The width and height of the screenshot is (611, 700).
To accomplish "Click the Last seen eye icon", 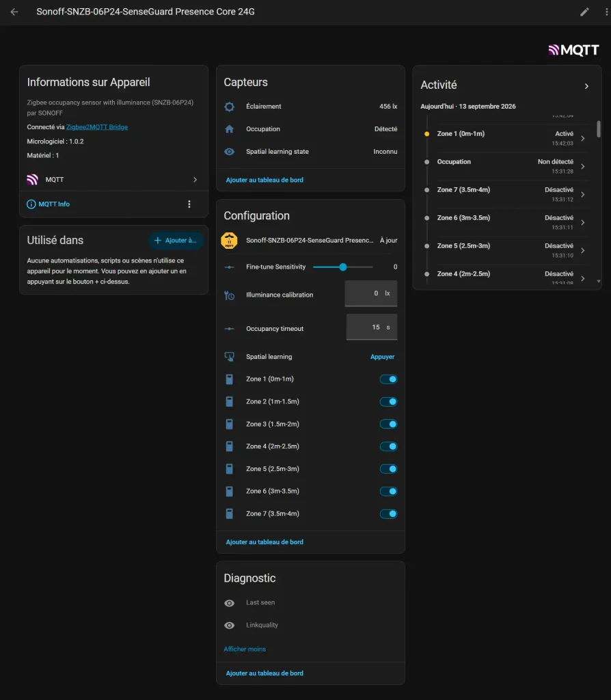I will coord(230,603).
